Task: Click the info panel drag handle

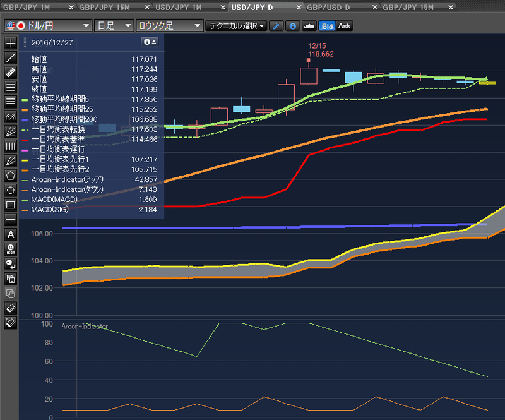Action: pyautogui.click(x=24, y=42)
